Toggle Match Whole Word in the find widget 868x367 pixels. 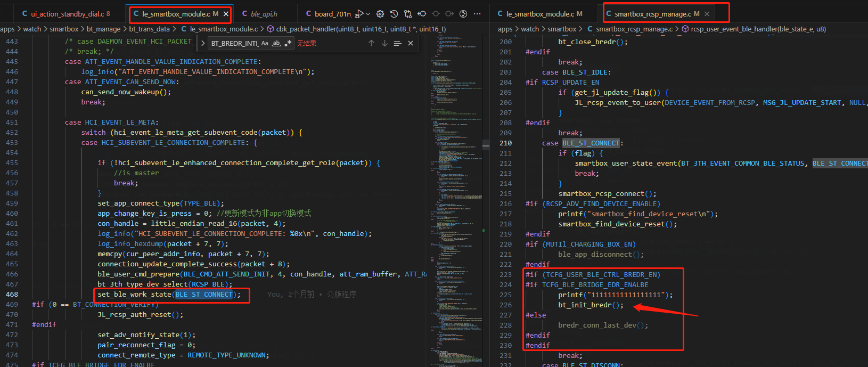pyautogui.click(x=276, y=43)
